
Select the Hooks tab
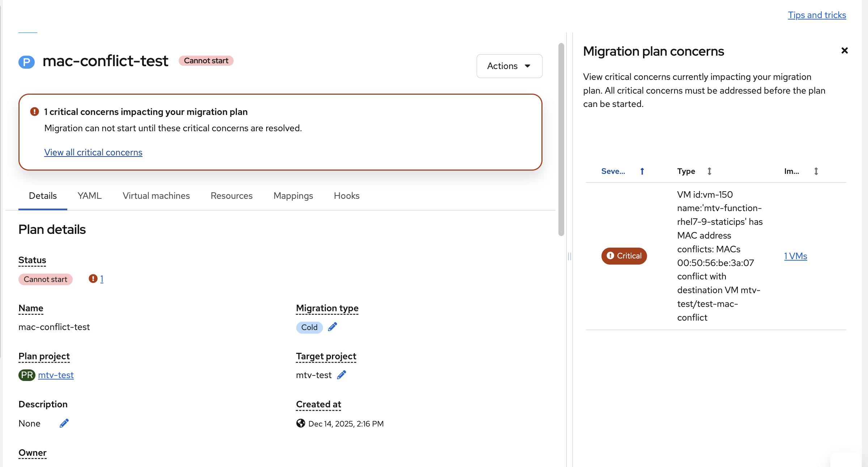(x=346, y=196)
